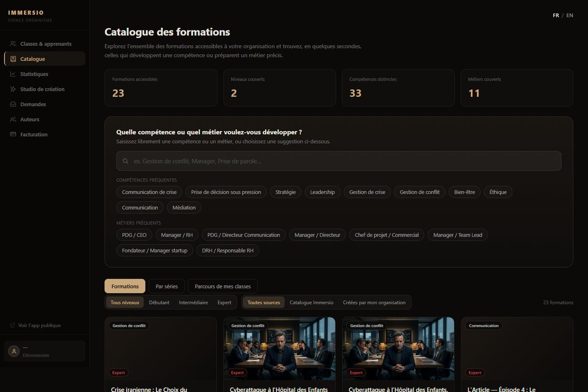Click the Formations accessibles 23 stat card
The image size is (588, 392).
tap(161, 88)
